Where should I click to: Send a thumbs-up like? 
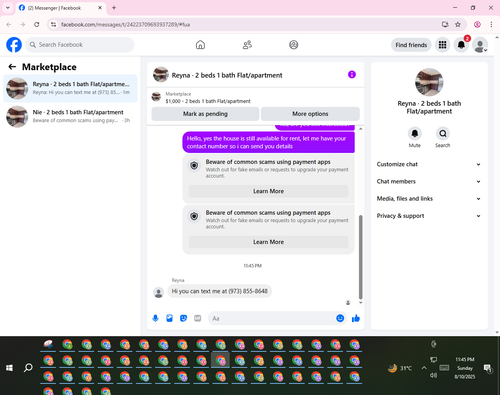356,318
